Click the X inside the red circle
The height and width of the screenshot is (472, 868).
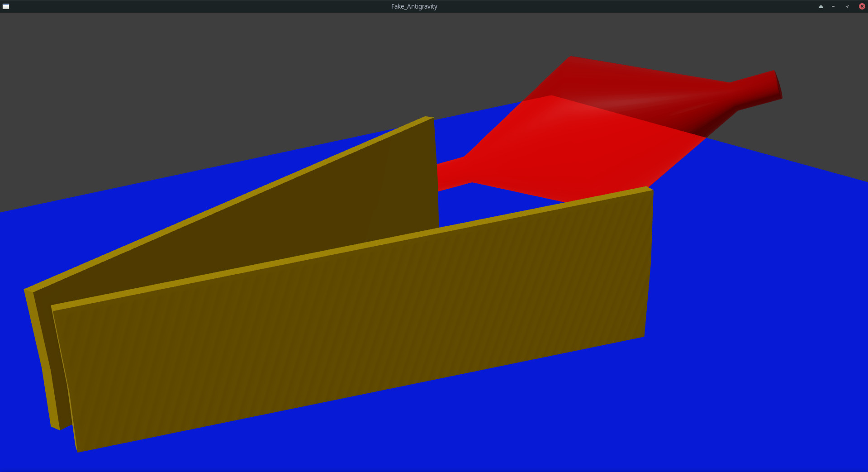pyautogui.click(x=862, y=6)
